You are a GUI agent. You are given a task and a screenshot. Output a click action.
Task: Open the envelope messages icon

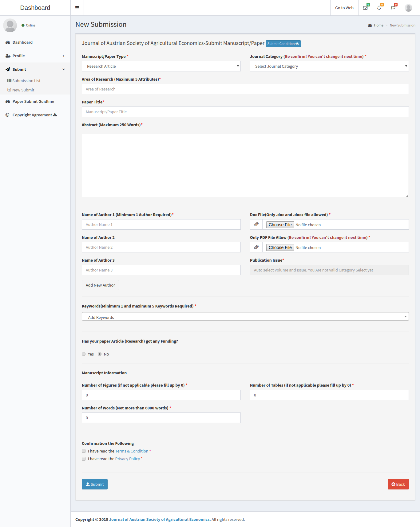[x=365, y=8]
